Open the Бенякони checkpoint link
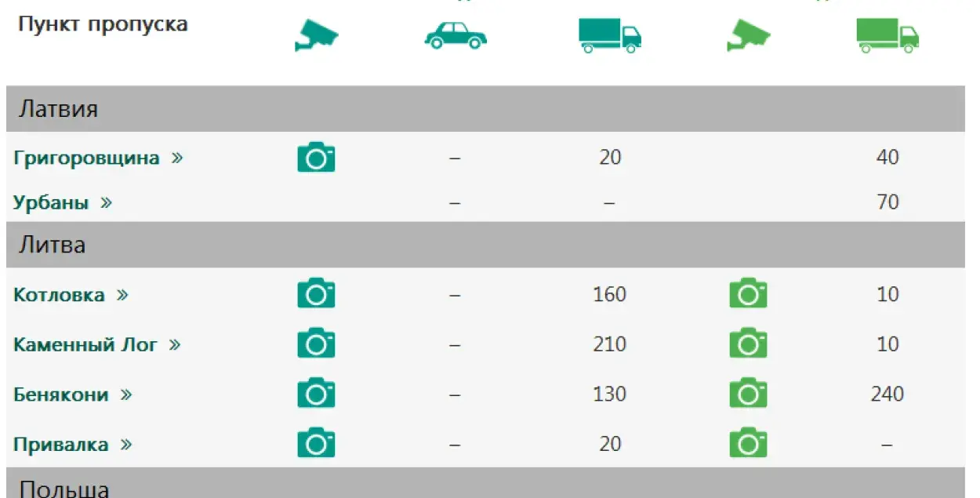Screen dimensions: 980x498 (x=73, y=394)
